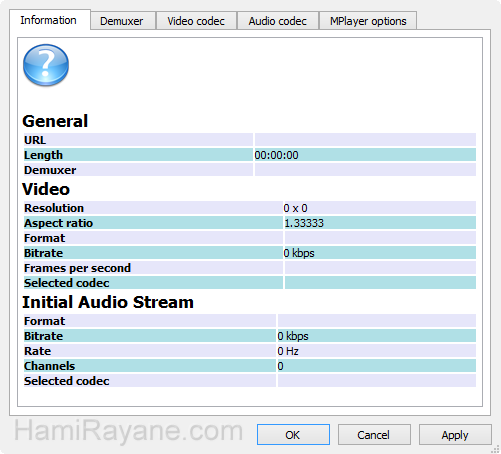Open the Video codec tab
This screenshot has width=501, height=454.
[196, 21]
